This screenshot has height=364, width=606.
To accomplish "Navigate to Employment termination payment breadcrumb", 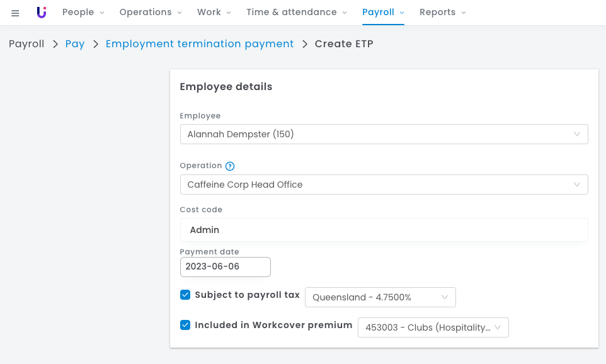I will point(200,44).
